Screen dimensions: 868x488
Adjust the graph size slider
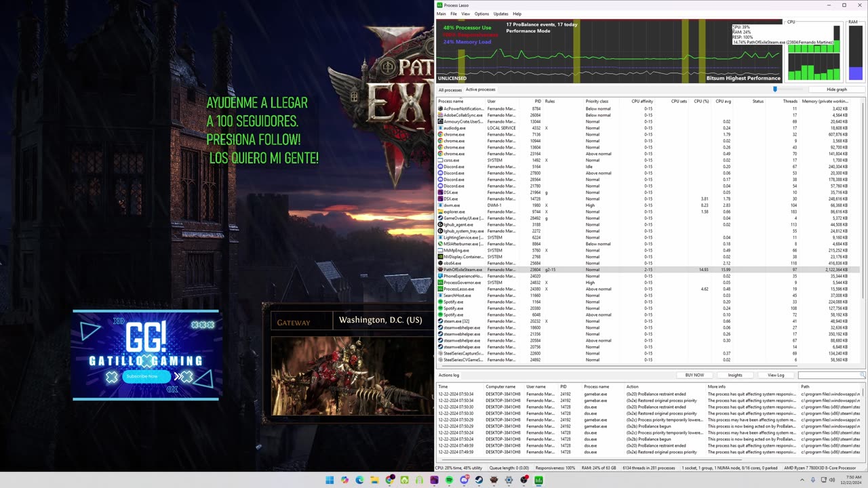click(x=775, y=89)
